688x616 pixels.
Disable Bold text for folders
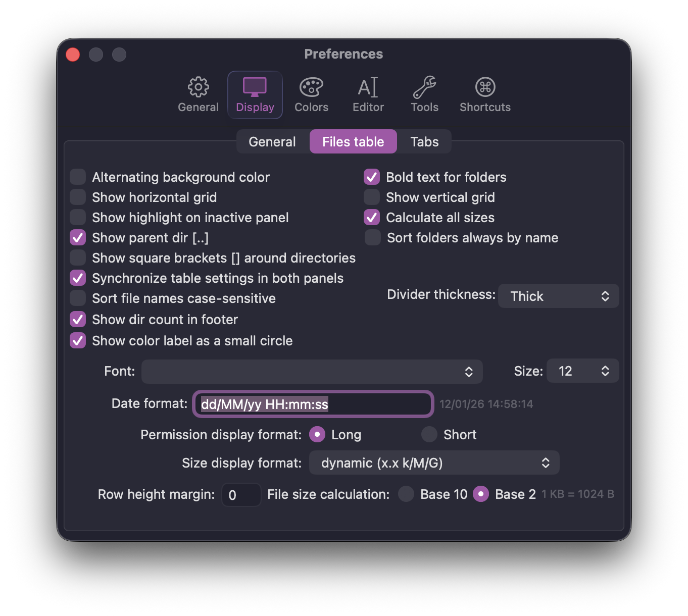371,177
